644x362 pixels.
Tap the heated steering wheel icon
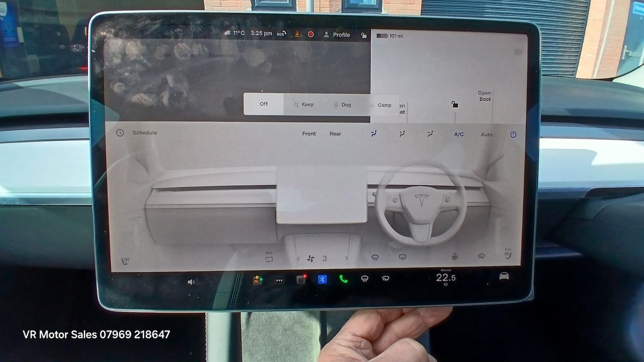click(454, 256)
